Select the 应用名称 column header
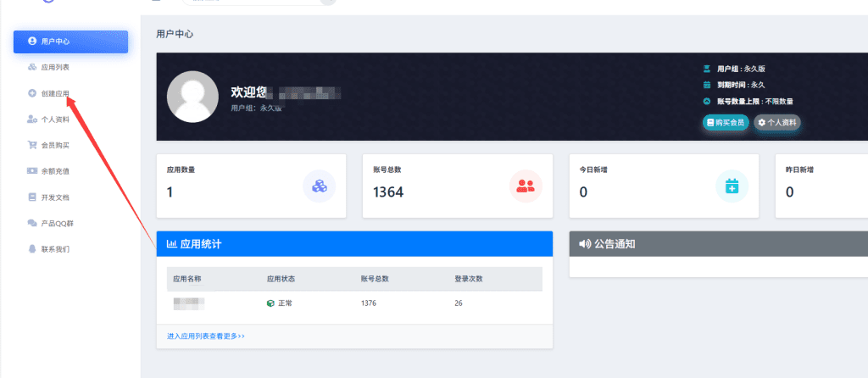This screenshot has width=868, height=378. point(187,279)
